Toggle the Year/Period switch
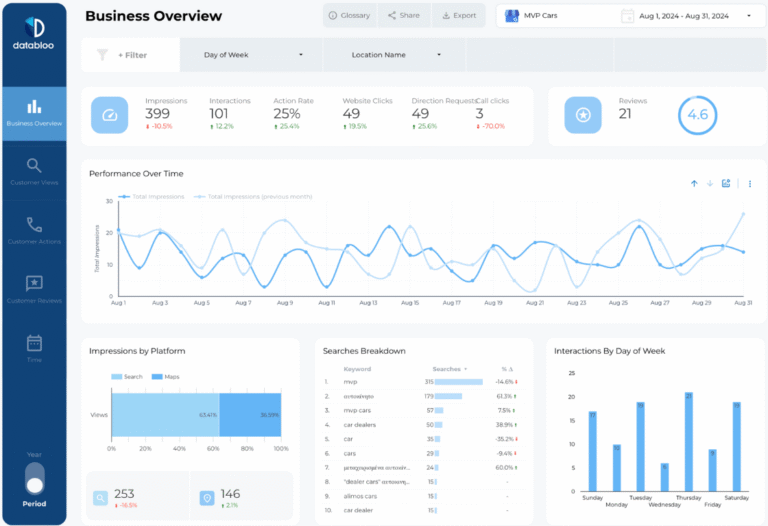 point(34,478)
